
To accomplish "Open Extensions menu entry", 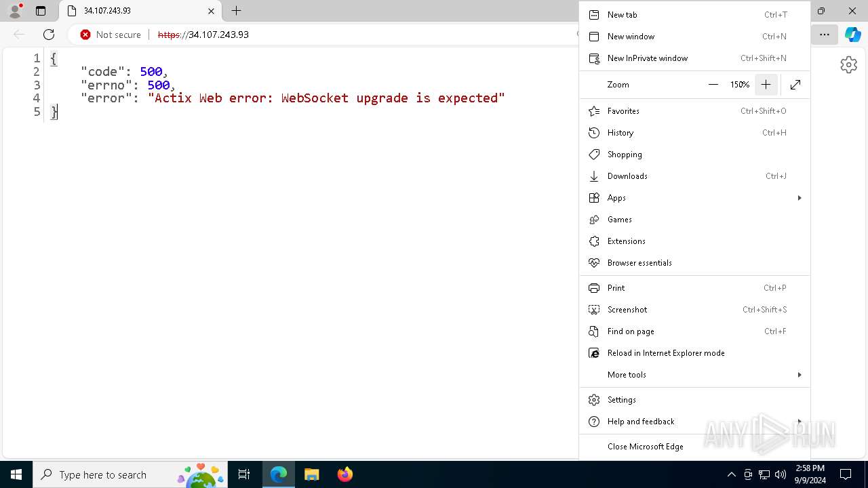I will 694,241.
